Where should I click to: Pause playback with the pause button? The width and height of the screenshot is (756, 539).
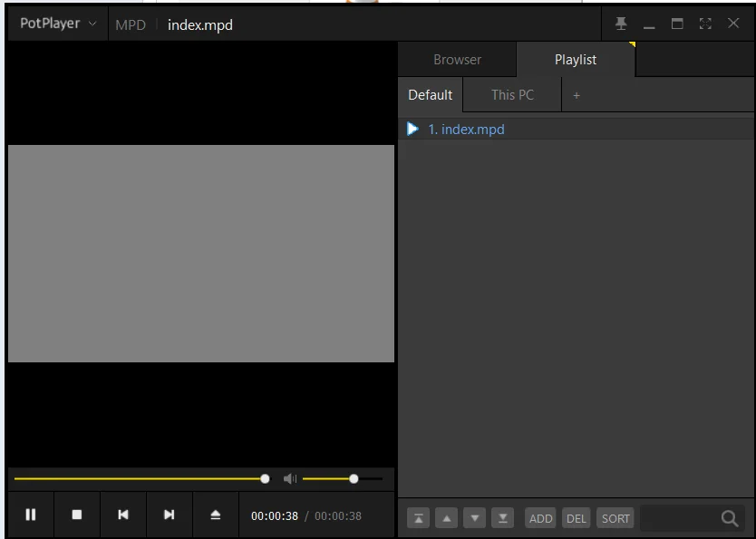coord(31,515)
